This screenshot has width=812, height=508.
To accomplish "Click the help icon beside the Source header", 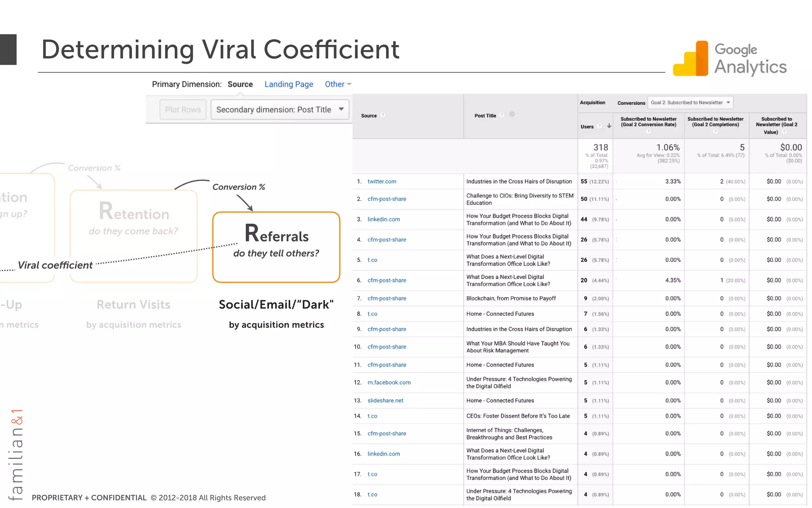I will point(383,115).
